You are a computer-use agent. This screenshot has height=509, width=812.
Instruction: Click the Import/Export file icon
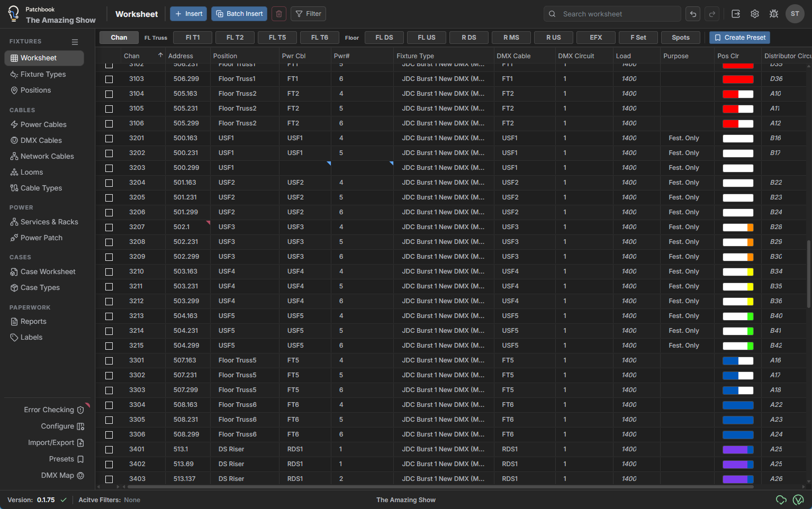[x=80, y=443]
